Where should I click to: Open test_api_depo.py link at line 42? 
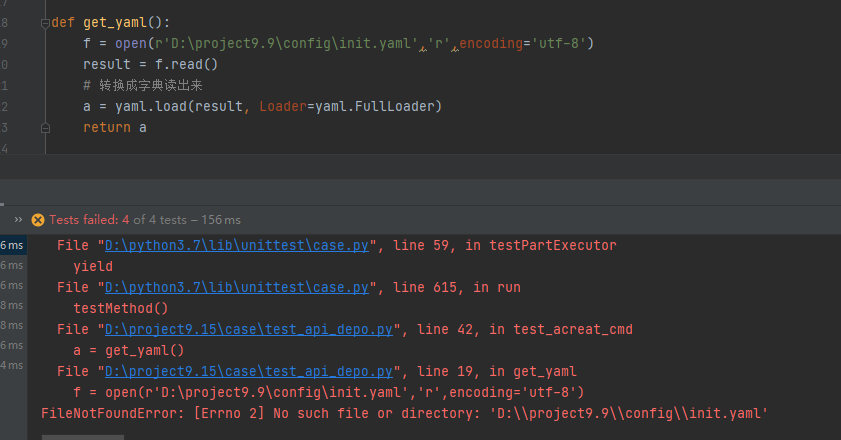[x=250, y=330]
